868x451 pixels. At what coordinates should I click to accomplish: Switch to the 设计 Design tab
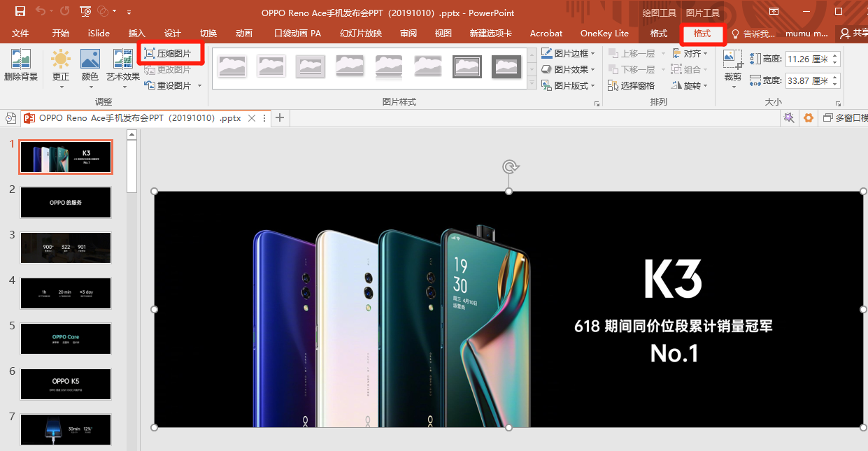pos(173,33)
